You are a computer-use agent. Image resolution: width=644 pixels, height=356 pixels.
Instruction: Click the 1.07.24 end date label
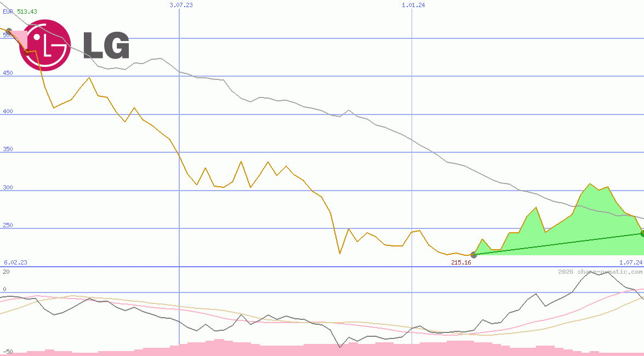tap(630, 262)
